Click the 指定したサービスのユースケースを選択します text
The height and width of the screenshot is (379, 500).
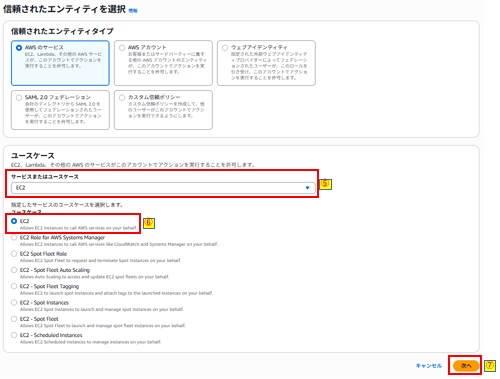[67, 205]
